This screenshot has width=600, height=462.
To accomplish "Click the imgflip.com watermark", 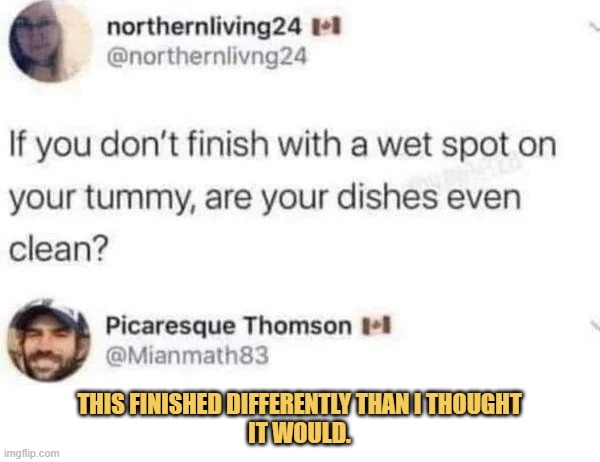I will [x=31, y=454].
